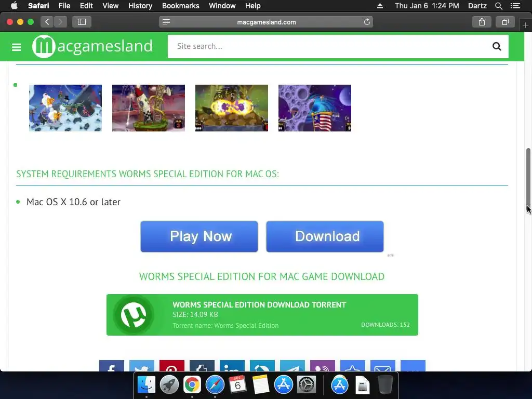
Task: Open Calendar from the Dock
Action: point(237,385)
